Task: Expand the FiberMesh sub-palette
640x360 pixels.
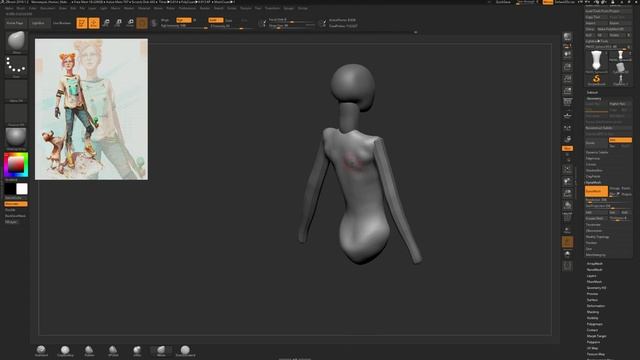Action: pos(594,282)
